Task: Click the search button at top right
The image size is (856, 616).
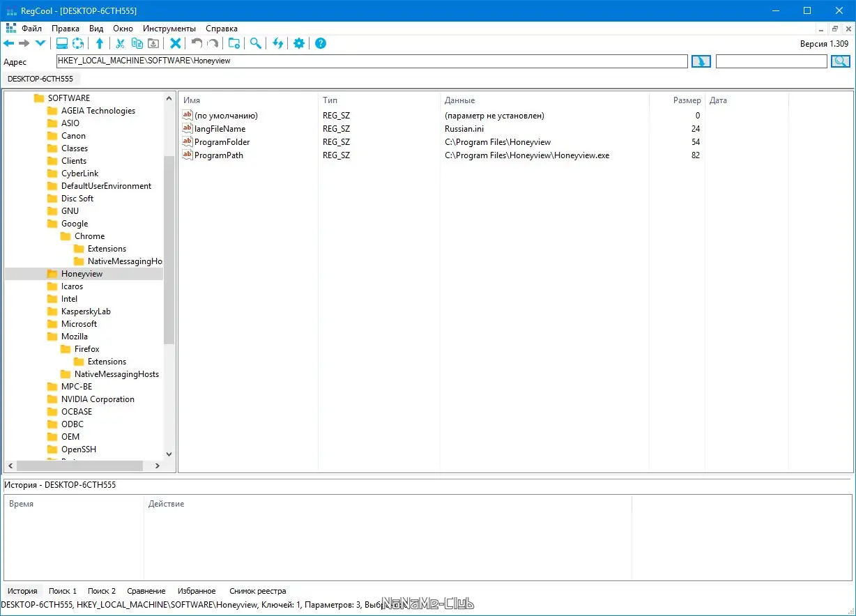Action: (x=840, y=61)
